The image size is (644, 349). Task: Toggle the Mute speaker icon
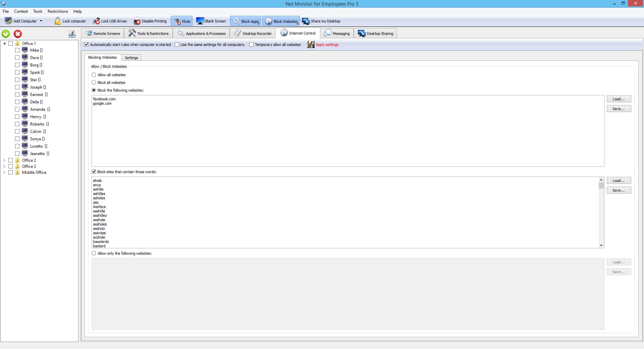pyautogui.click(x=177, y=21)
